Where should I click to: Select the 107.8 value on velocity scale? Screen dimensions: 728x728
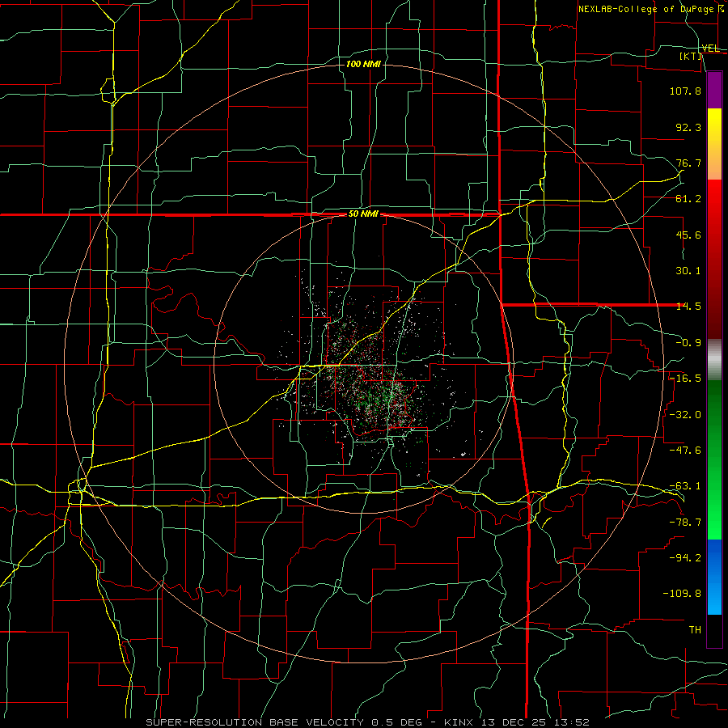[685, 91]
